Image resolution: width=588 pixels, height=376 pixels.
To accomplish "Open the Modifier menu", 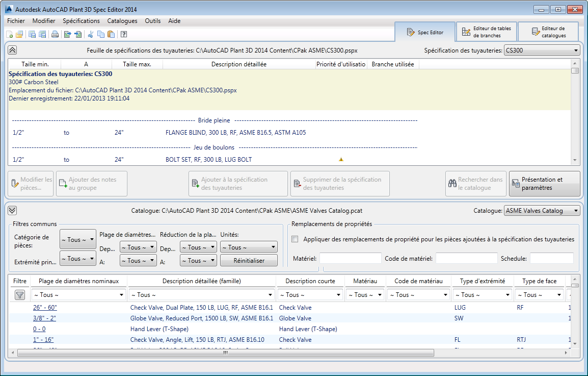I will pyautogui.click(x=44, y=21).
